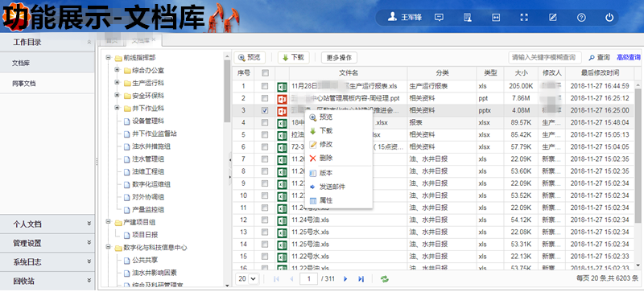Expand the 生产运行科 tree node
The image size is (644, 292).
click(117, 83)
